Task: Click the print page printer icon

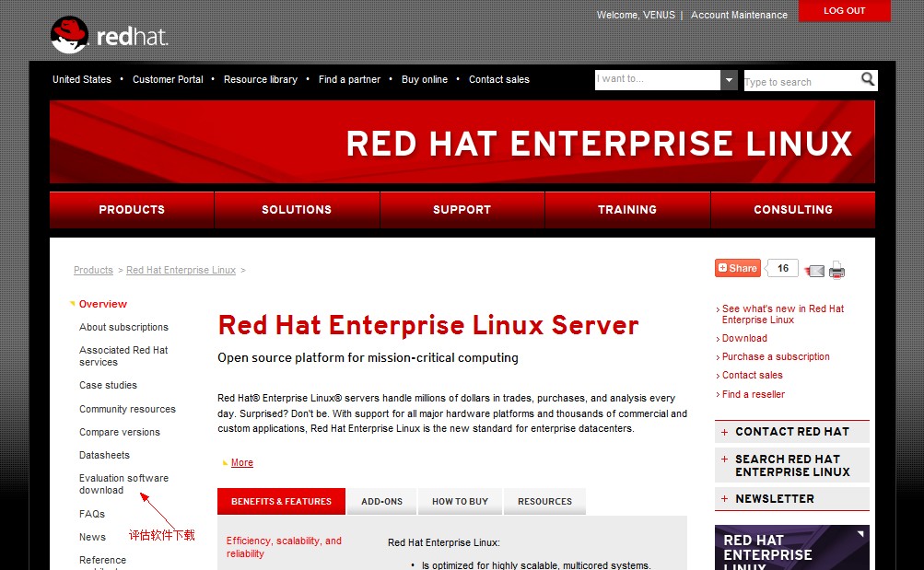Action: coord(836,271)
